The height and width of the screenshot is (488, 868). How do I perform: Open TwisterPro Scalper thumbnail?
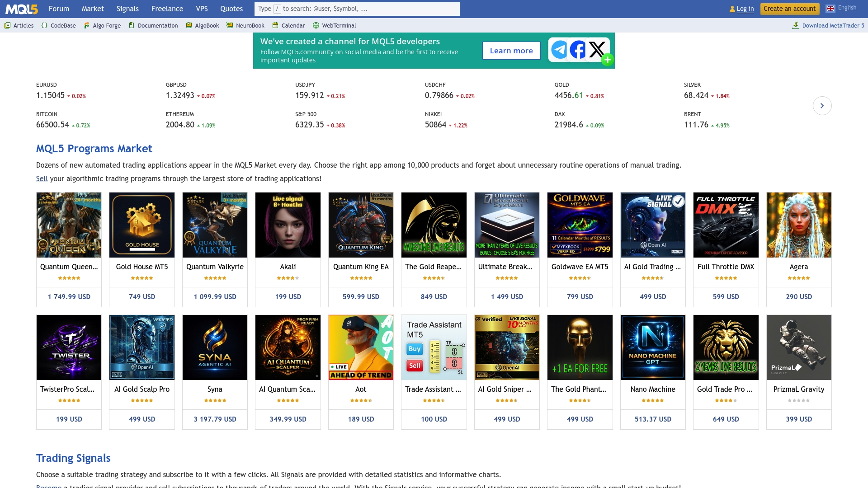69,347
